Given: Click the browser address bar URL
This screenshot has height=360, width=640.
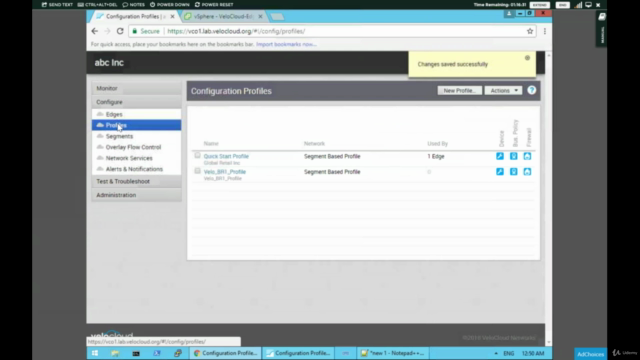Looking at the screenshot, I should [x=236, y=31].
